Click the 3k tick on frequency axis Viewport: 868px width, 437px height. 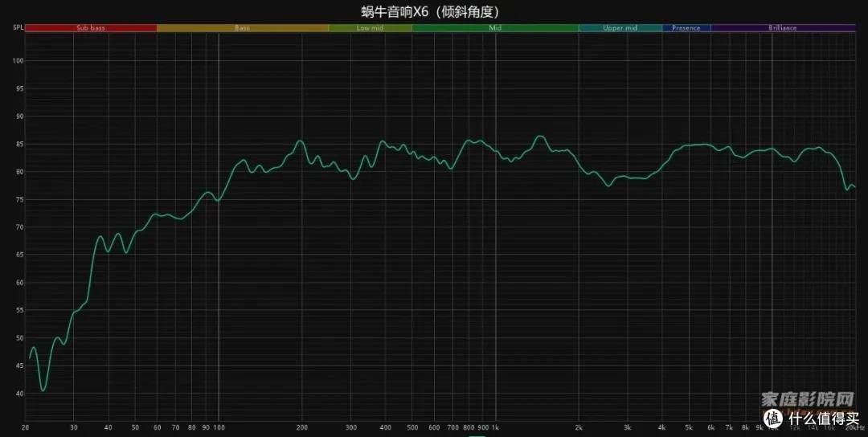point(628,427)
